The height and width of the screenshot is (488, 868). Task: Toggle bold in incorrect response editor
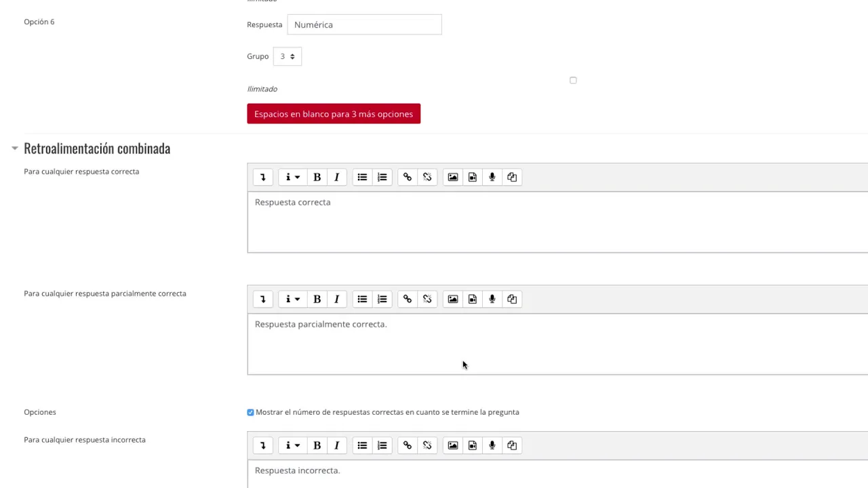tap(317, 445)
